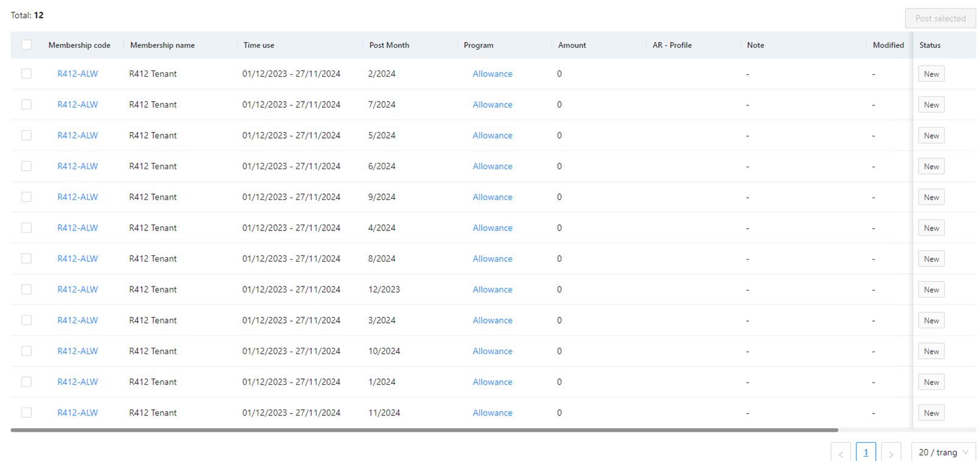Click the New status button for 6/2024

[x=931, y=167]
